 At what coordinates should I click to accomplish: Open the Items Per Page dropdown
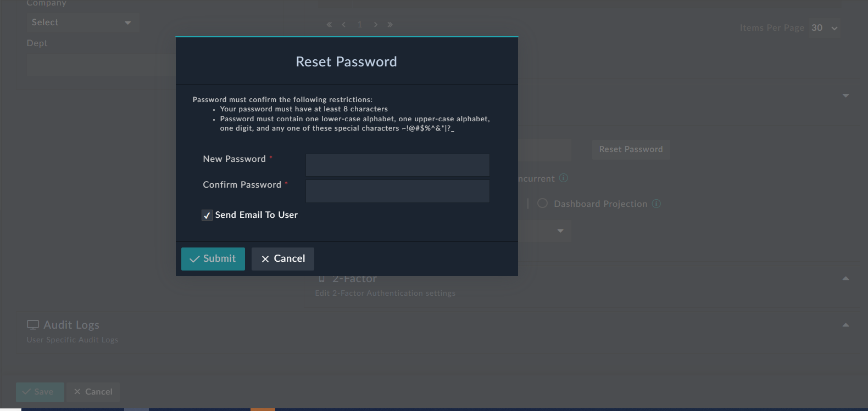pos(825,28)
